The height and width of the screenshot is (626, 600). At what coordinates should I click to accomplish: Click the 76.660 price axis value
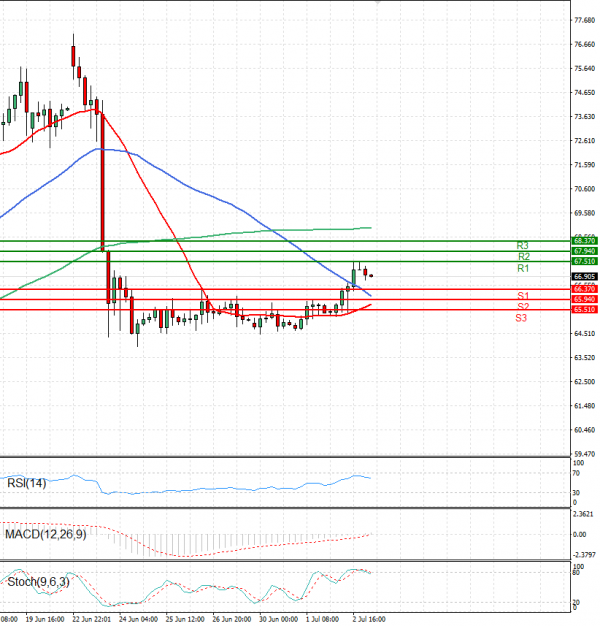584,44
